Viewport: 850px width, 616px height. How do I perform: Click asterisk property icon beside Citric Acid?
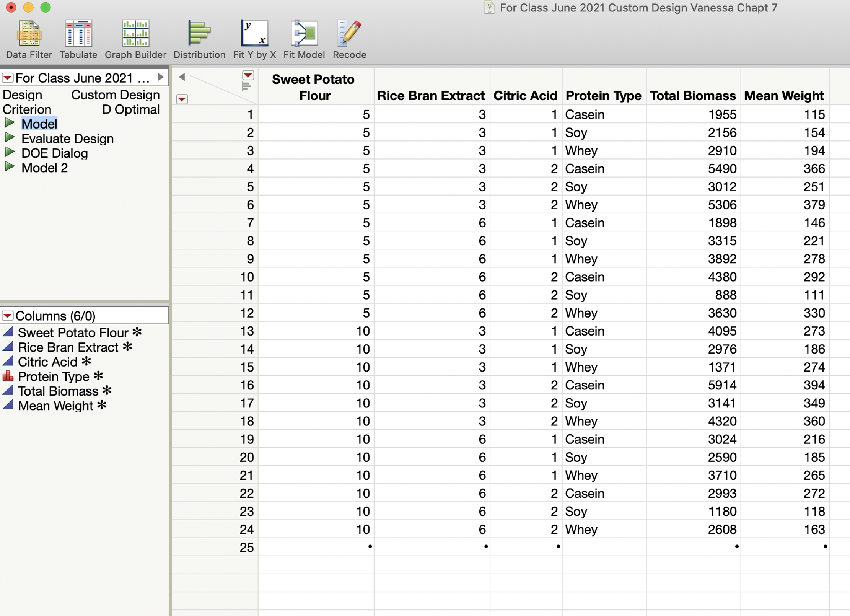click(86, 361)
